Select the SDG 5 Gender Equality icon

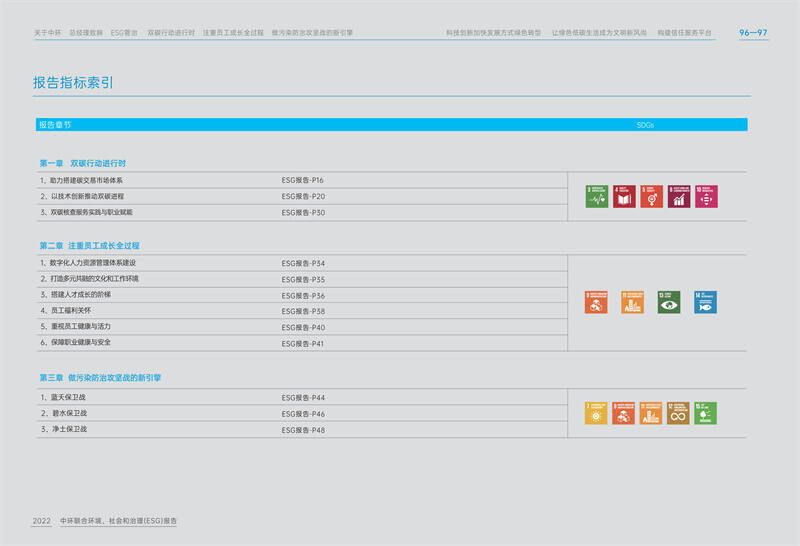pos(652,197)
